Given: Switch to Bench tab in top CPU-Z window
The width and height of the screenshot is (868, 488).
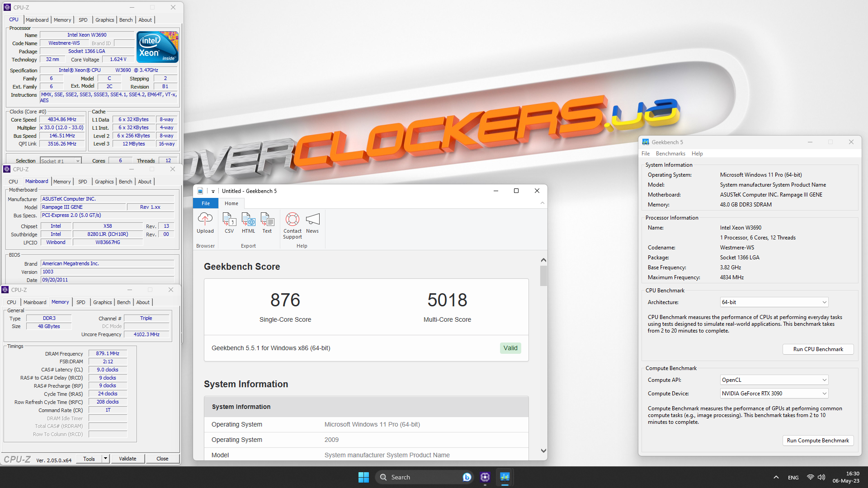Looking at the screenshot, I should pyautogui.click(x=126, y=20).
